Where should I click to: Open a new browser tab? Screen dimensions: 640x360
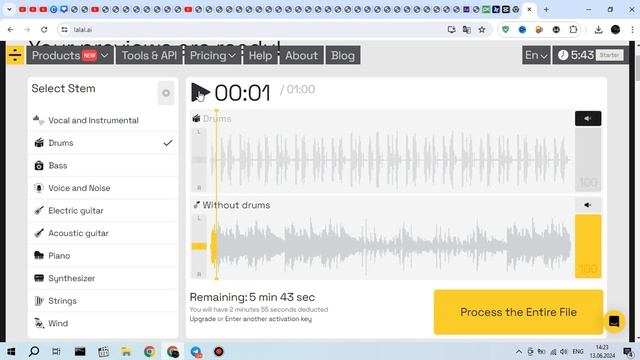click(546, 9)
